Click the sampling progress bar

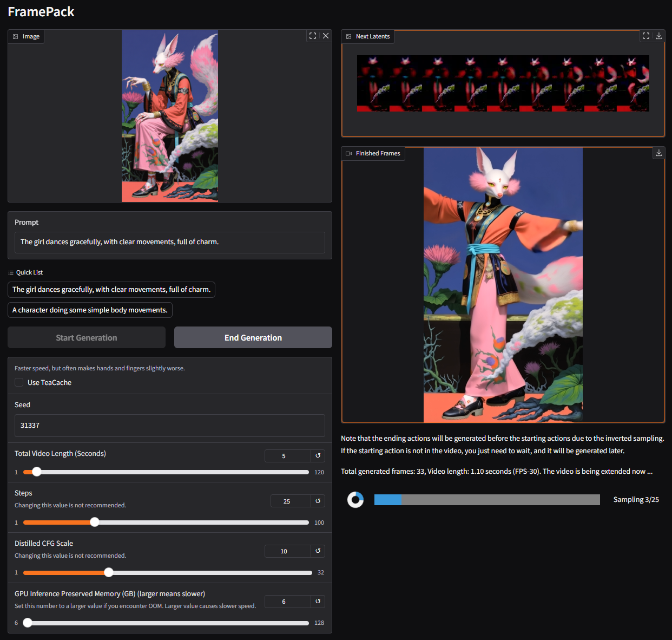pos(487,500)
